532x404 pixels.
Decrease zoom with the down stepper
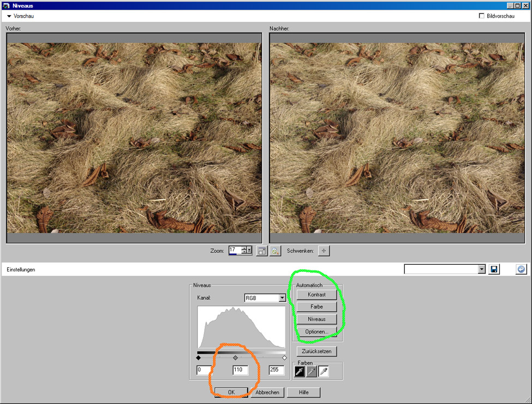click(x=244, y=252)
